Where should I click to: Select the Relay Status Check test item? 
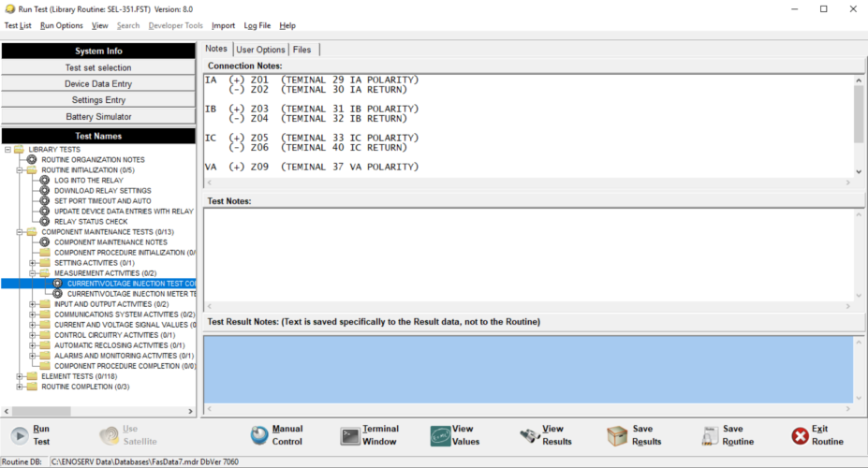(90, 222)
